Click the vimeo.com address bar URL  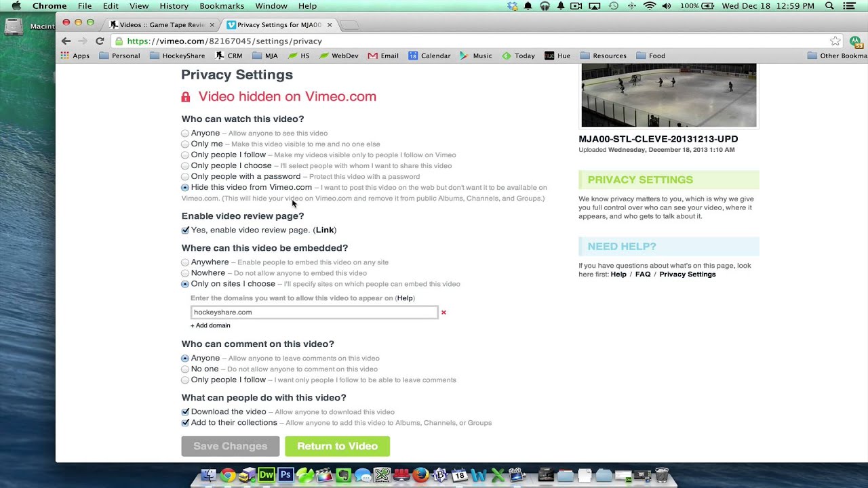point(224,41)
